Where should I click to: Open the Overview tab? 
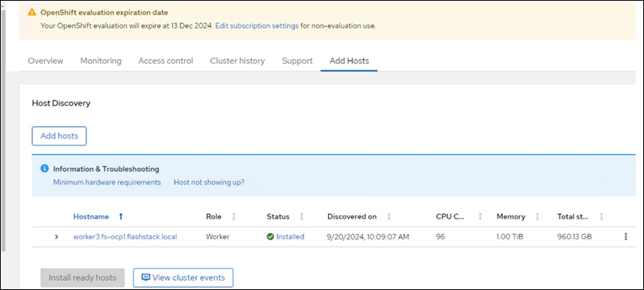tap(45, 61)
